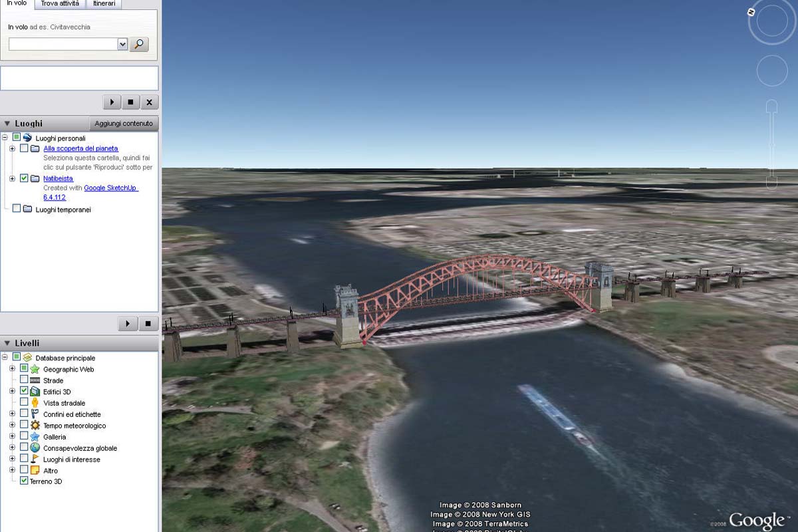Open the Alla scoperta del pianeta link
Screen dimensions: 798x532
81,148
